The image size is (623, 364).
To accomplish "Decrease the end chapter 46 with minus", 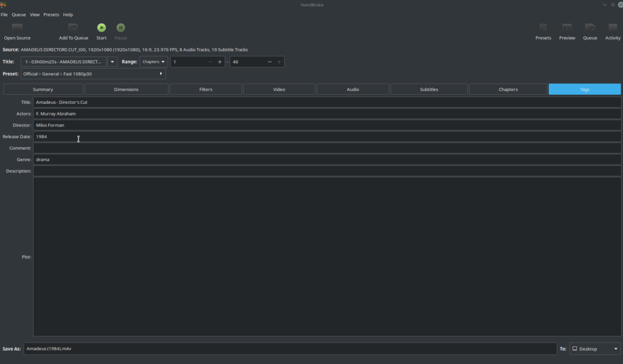I will (x=270, y=61).
